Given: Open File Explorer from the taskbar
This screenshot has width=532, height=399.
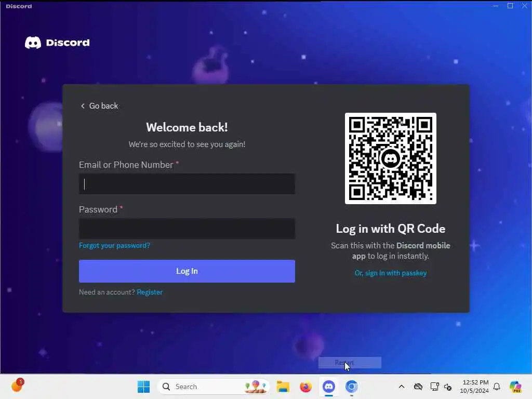Looking at the screenshot, I should point(283,387).
